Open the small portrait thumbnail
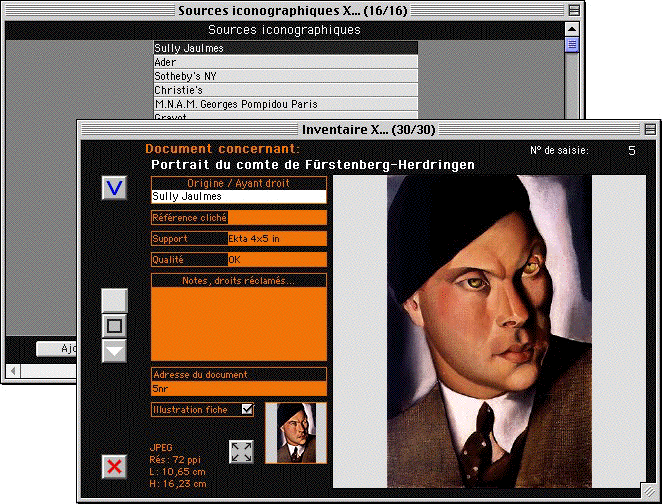Image resolution: width=662 pixels, height=504 pixels. 296,433
